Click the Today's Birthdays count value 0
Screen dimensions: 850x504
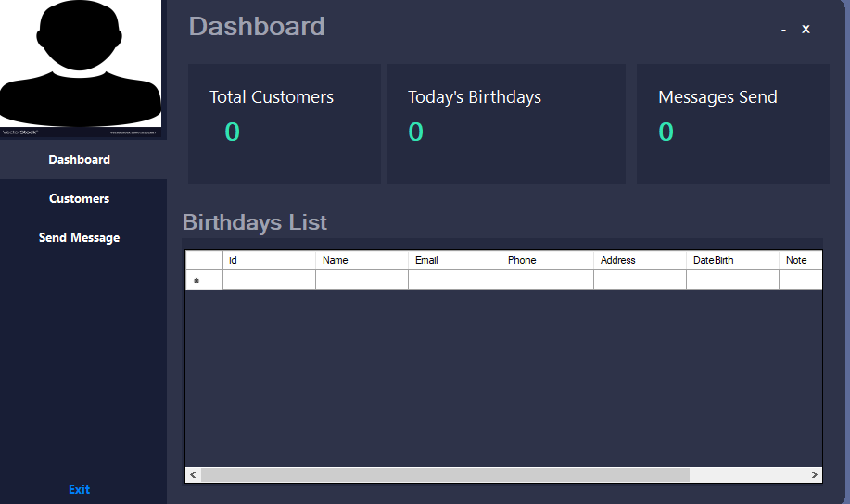tap(416, 132)
